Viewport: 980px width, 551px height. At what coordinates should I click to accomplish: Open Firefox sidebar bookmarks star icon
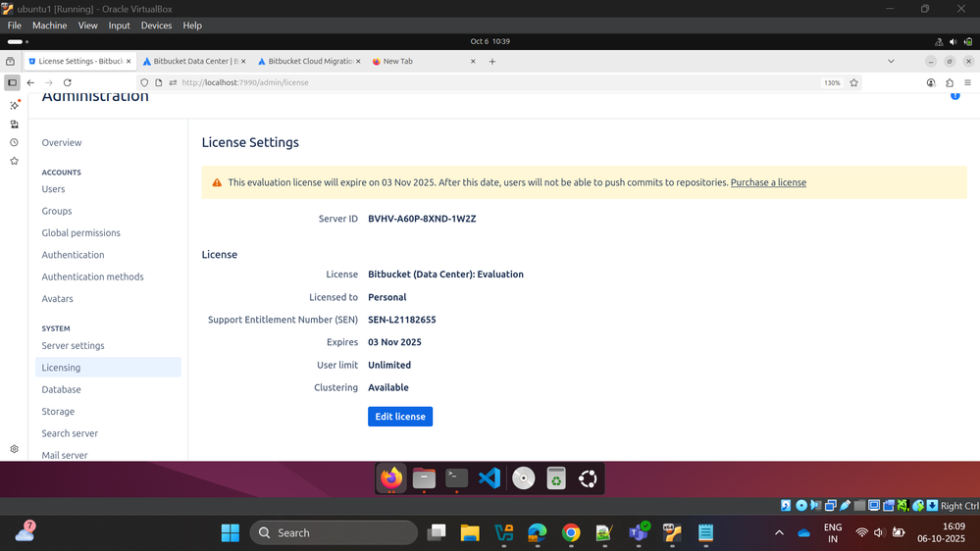pyautogui.click(x=15, y=161)
